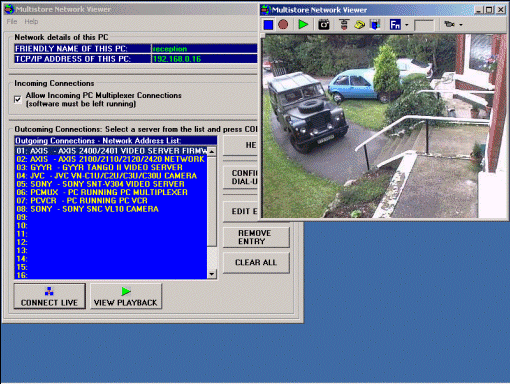
Task: Click the IP address value 192.168.0.16
Action: click(177, 59)
